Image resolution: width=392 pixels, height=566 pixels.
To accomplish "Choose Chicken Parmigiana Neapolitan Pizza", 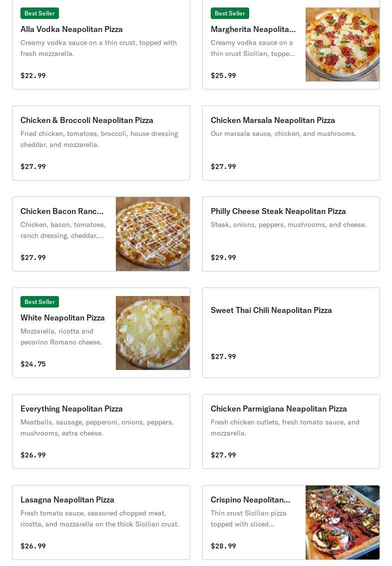I will coord(291,431).
